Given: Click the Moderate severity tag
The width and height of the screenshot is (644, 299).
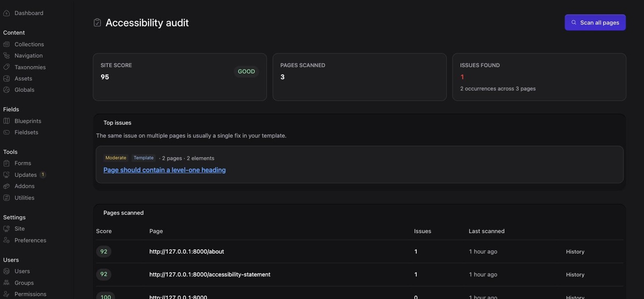Looking at the screenshot, I should click(116, 158).
